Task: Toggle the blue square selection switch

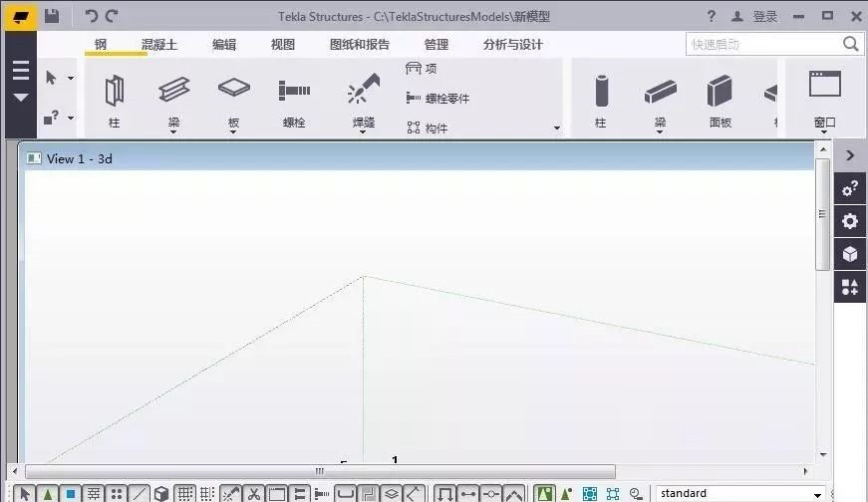Action: (71, 494)
